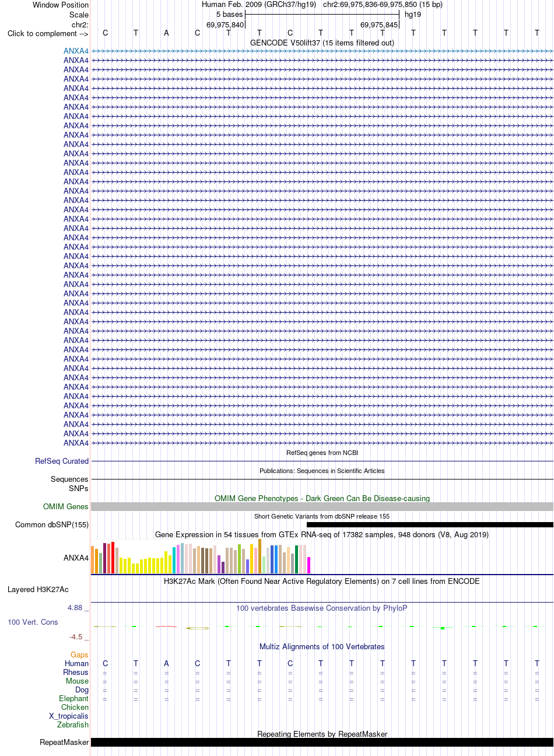Click the black Common dbSNP variant bar
This screenshot has width=554, height=756.
430,524
